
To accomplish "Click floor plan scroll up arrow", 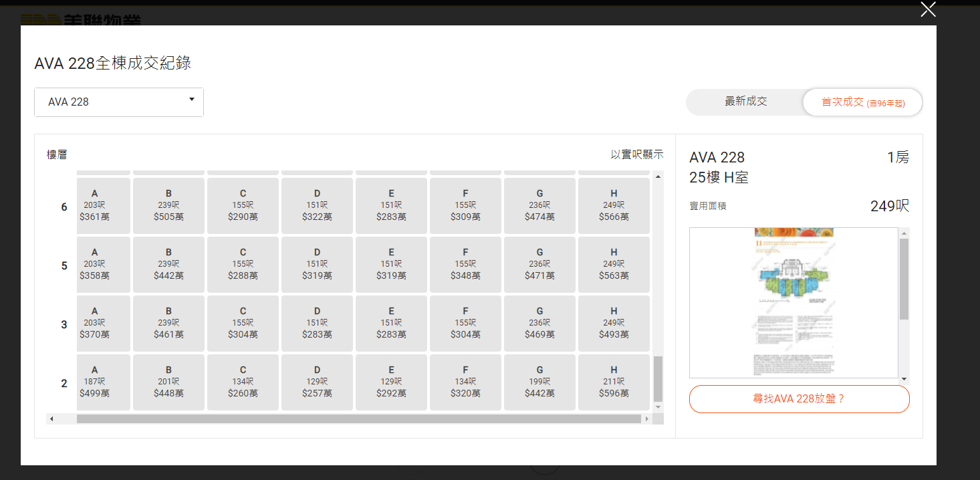I will 904,233.
